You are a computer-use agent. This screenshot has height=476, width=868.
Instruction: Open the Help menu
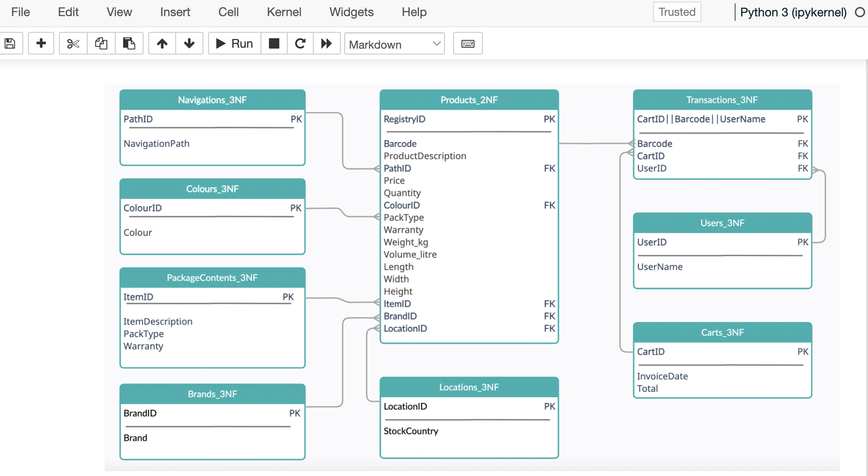414,12
